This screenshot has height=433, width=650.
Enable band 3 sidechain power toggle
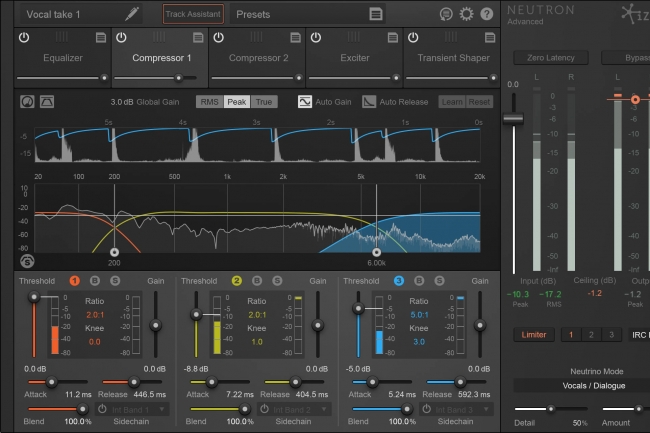(427, 409)
